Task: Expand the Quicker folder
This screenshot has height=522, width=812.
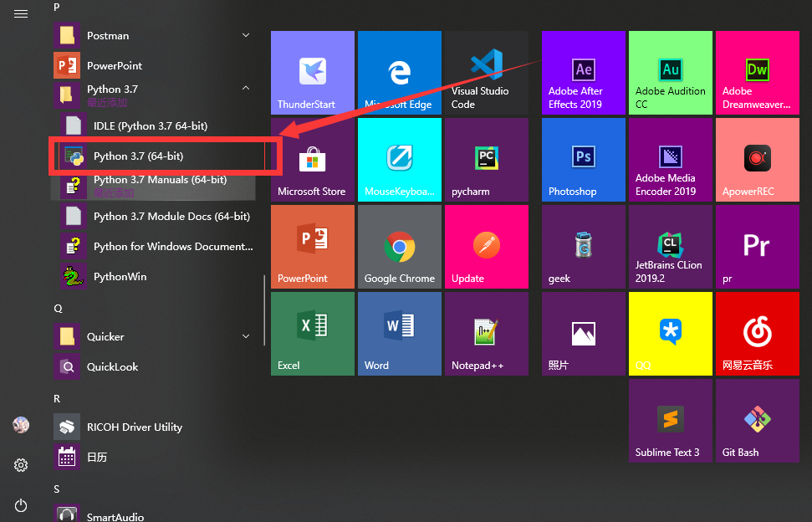Action: pos(246,336)
